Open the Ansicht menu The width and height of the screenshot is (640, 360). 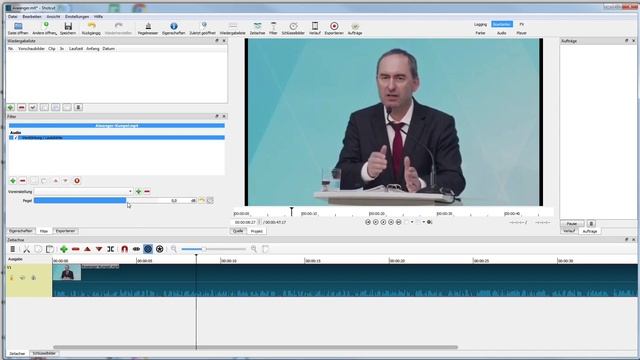[x=53, y=17]
